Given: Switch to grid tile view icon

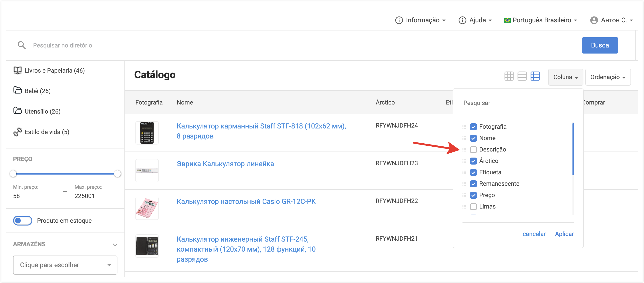Looking at the screenshot, I should (509, 76).
